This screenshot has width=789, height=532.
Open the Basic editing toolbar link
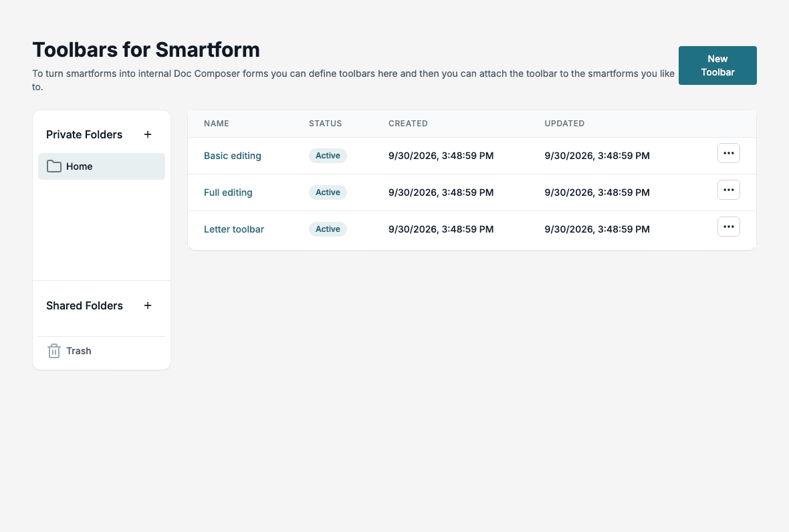click(233, 156)
